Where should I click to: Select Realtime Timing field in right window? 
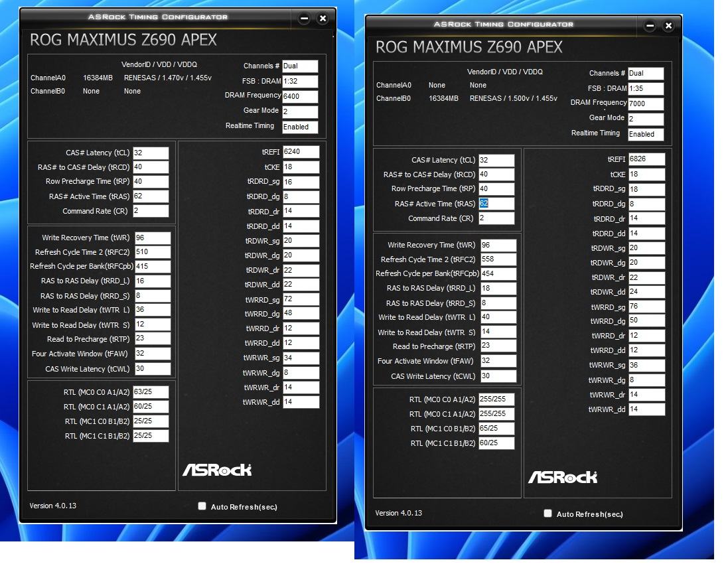(x=646, y=135)
